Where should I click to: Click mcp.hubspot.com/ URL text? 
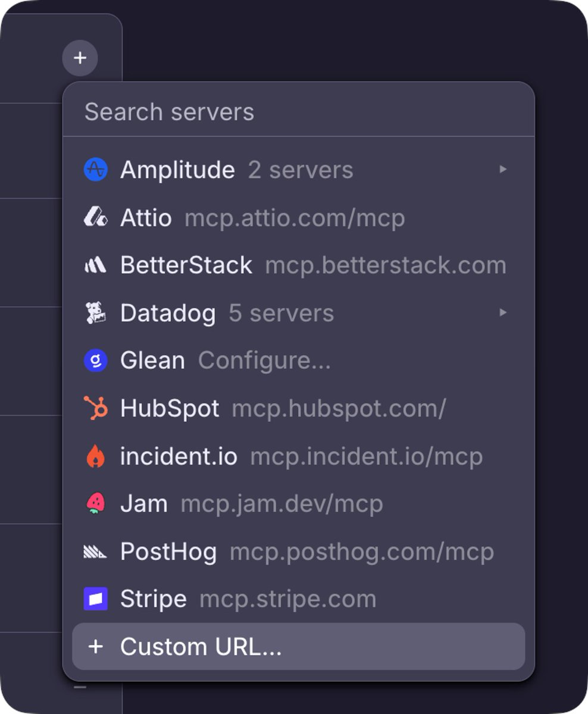click(x=339, y=409)
